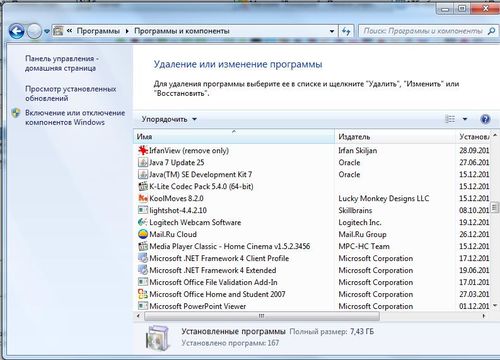Click the blue Back arrow button
Image resolution: width=500 pixels, height=360 pixels.
pos(16,31)
